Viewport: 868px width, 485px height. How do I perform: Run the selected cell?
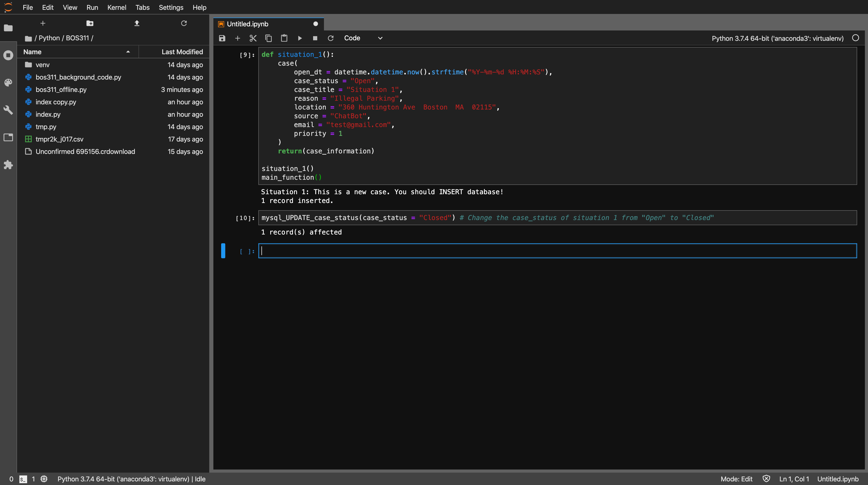click(300, 38)
